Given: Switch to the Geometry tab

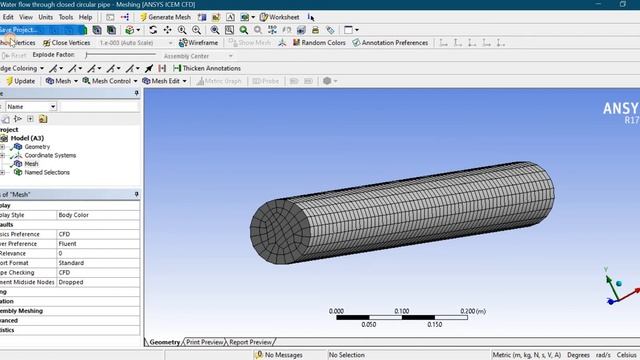Looking at the screenshot, I should point(164,342).
